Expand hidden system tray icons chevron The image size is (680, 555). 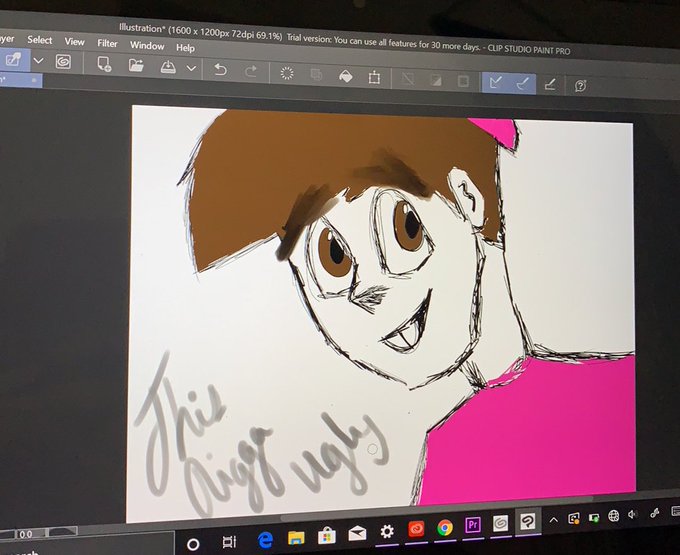point(553,519)
